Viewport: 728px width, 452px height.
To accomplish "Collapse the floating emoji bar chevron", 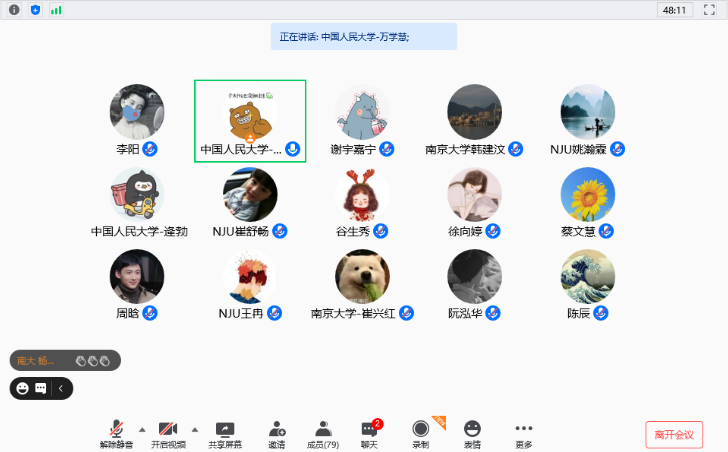I will click(x=61, y=388).
